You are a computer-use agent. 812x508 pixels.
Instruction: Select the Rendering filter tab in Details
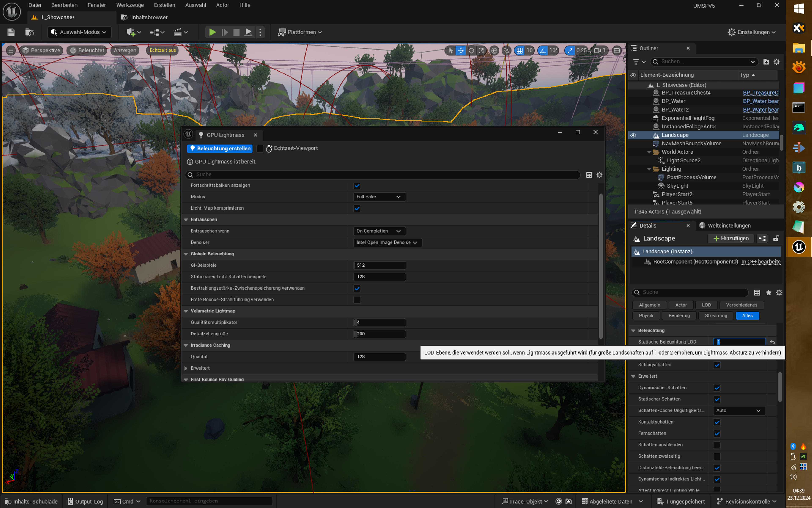(x=679, y=316)
